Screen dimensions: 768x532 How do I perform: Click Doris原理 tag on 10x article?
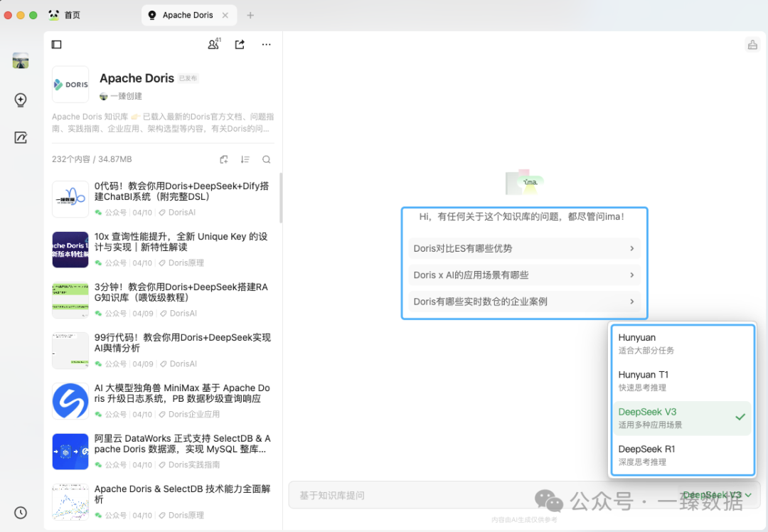(181, 262)
